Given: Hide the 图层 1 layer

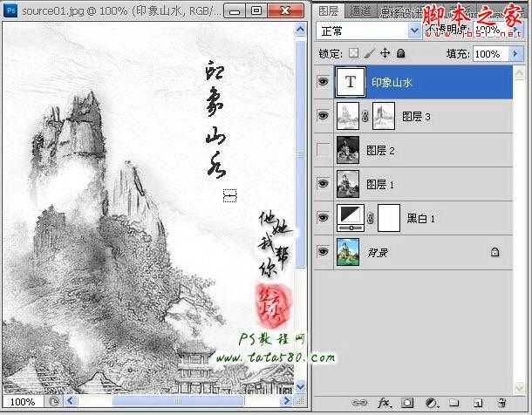Looking at the screenshot, I should tap(324, 183).
